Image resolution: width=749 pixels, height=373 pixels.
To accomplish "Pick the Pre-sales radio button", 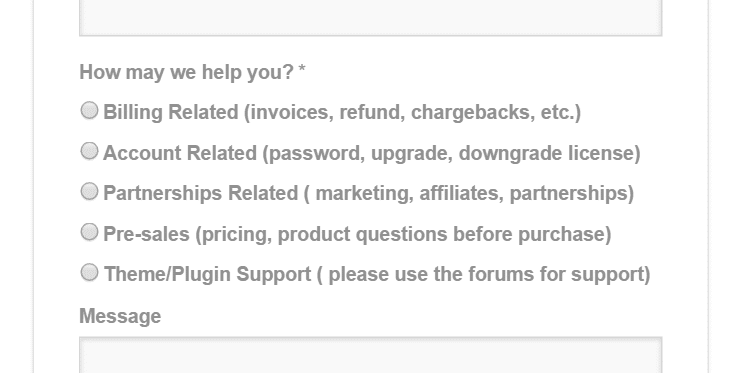I will point(89,232).
